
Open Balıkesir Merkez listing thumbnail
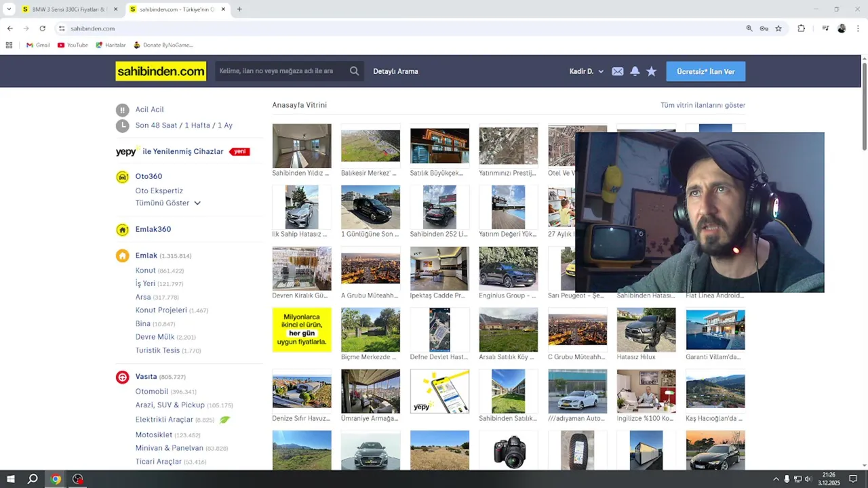click(x=370, y=146)
